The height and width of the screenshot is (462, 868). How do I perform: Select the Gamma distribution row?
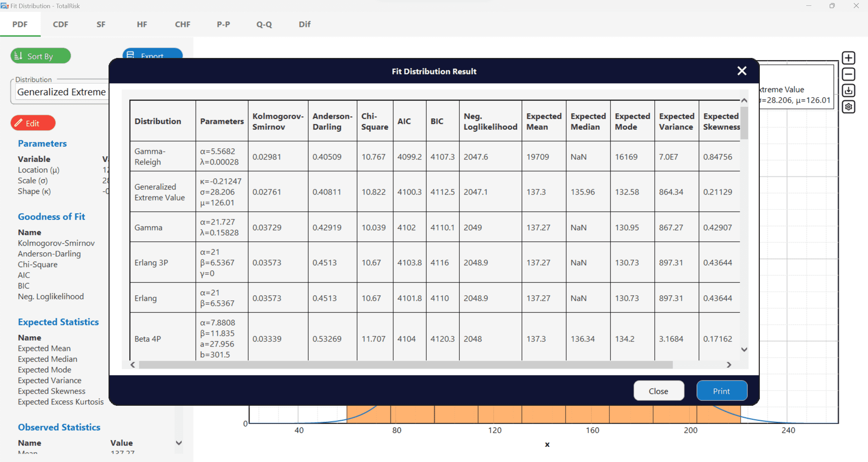click(435, 227)
